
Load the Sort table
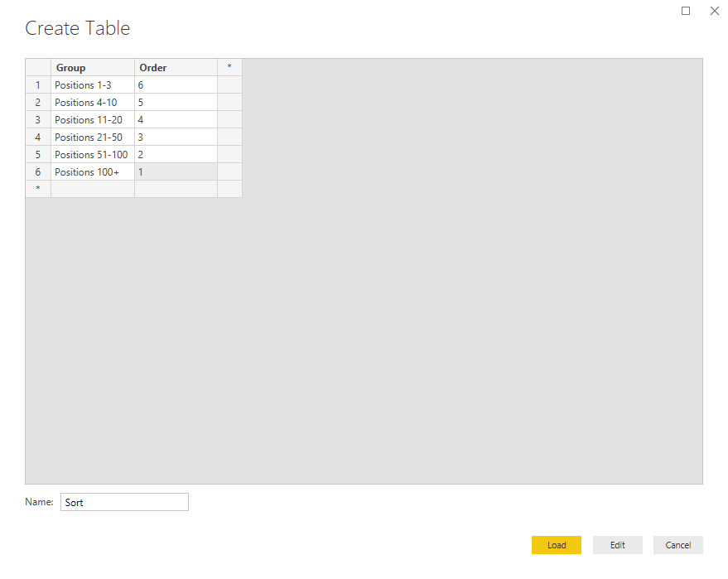pyautogui.click(x=556, y=545)
